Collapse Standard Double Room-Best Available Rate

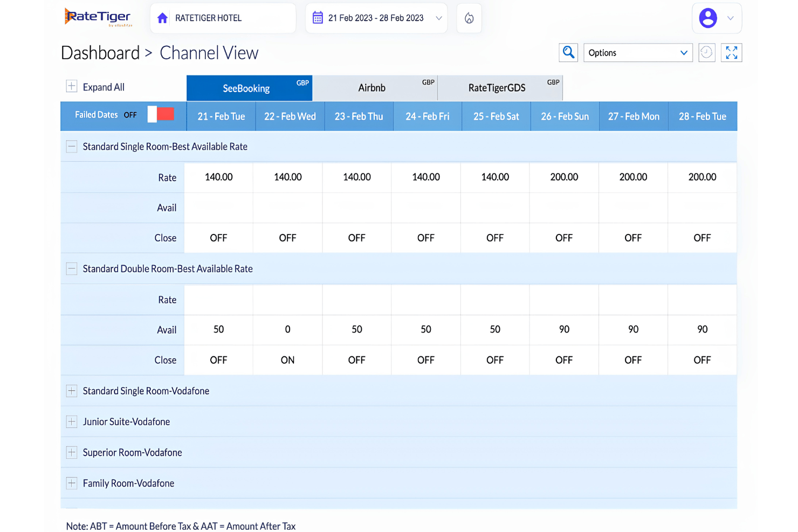71,268
